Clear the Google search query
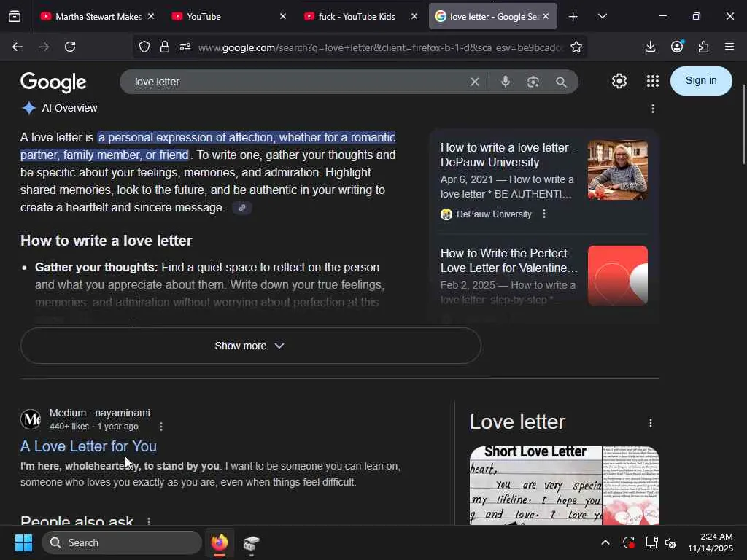 point(474,82)
